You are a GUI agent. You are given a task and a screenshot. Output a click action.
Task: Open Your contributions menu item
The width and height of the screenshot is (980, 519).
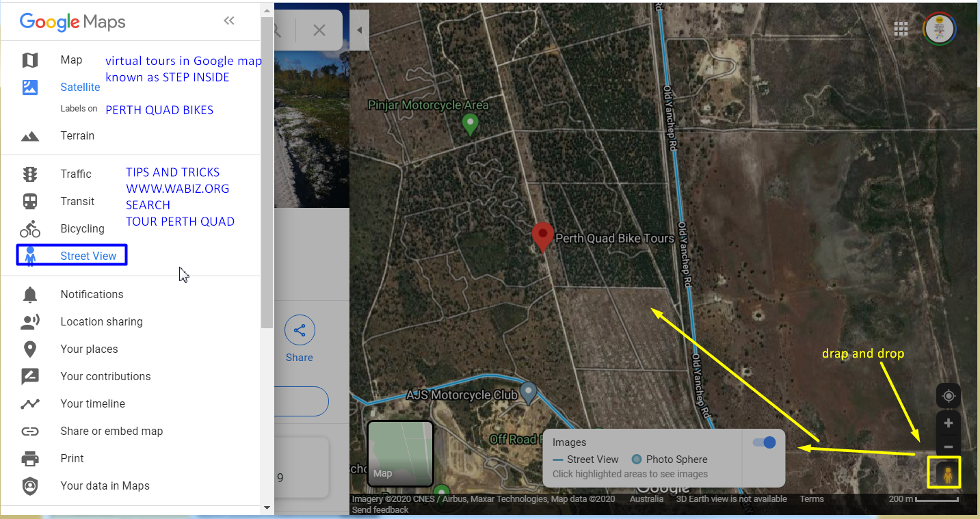point(105,377)
